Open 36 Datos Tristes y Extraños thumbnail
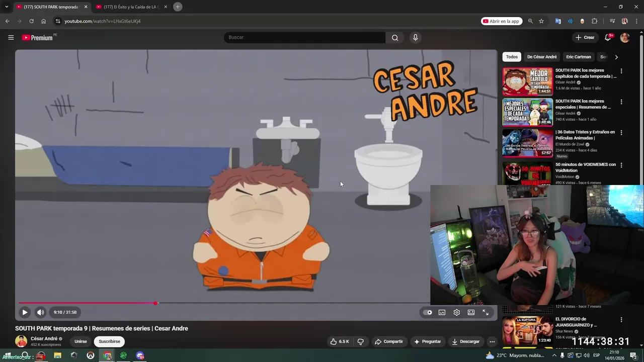 [527, 143]
